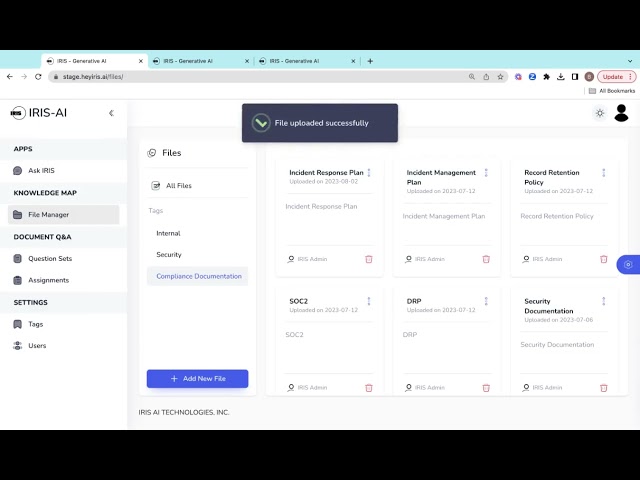Click the Tags bookmark icon
The image size is (640, 480).
18,324
